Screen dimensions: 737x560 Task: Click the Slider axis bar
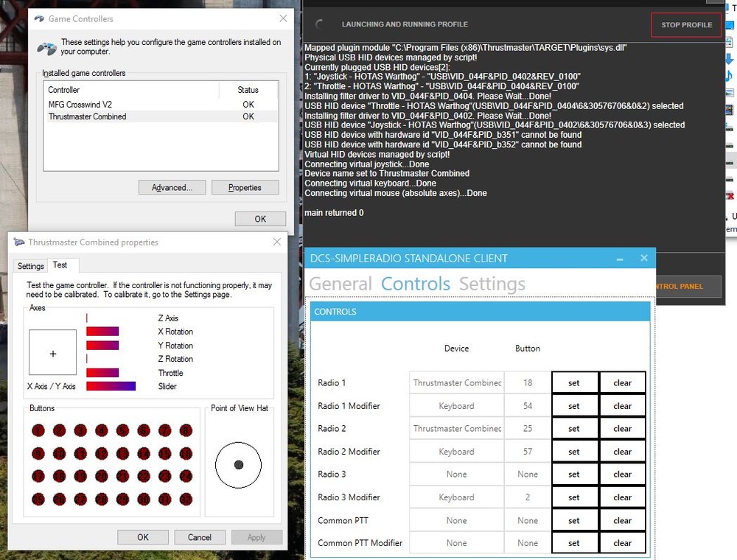(x=111, y=386)
